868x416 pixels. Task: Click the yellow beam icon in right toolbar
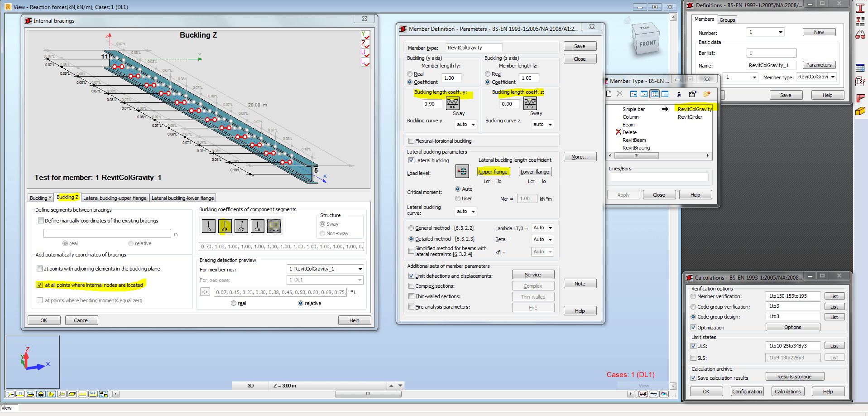click(x=860, y=111)
